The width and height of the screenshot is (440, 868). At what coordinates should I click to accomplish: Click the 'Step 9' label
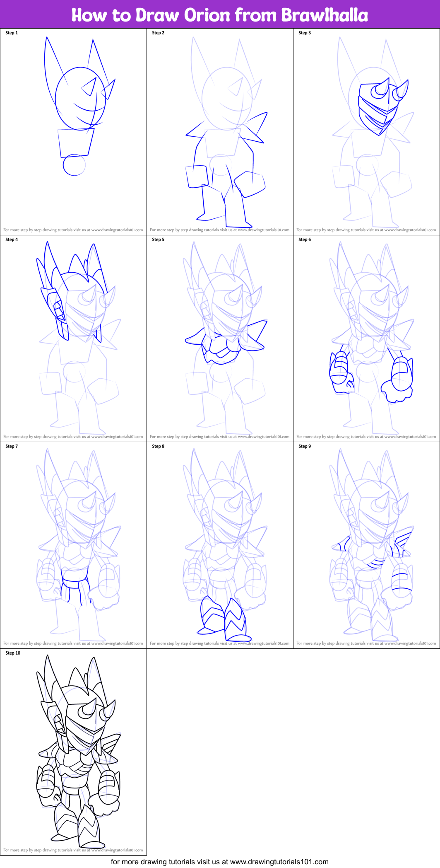pos(305,446)
